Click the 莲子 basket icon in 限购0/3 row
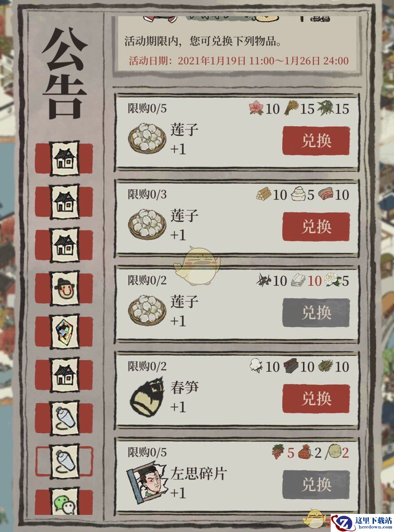Viewport: 394px width, 532px height. (148, 224)
